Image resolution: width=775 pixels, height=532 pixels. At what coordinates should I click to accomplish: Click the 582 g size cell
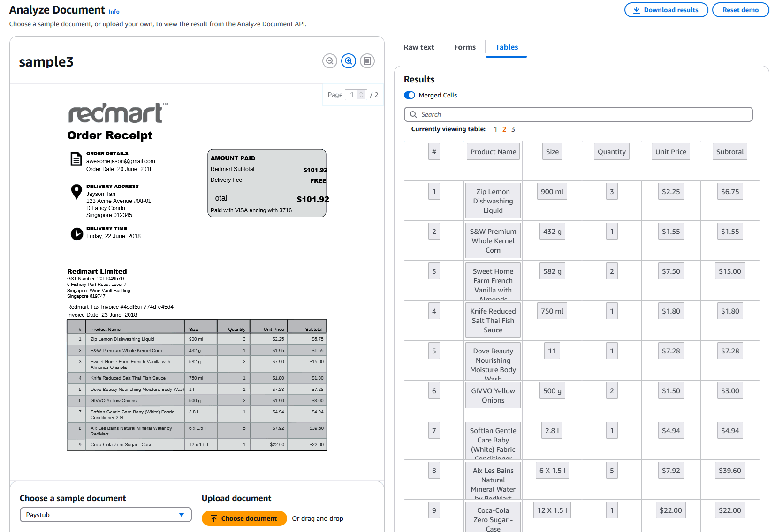click(552, 271)
